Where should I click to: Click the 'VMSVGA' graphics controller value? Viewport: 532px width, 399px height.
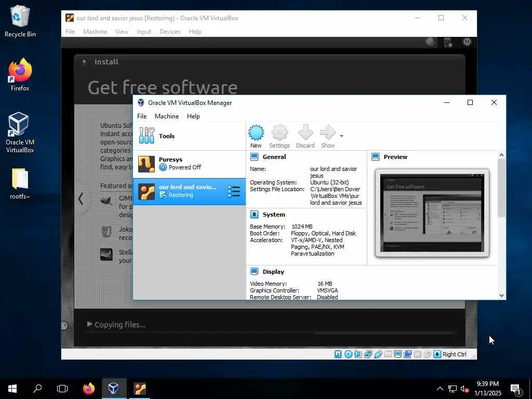click(x=327, y=290)
